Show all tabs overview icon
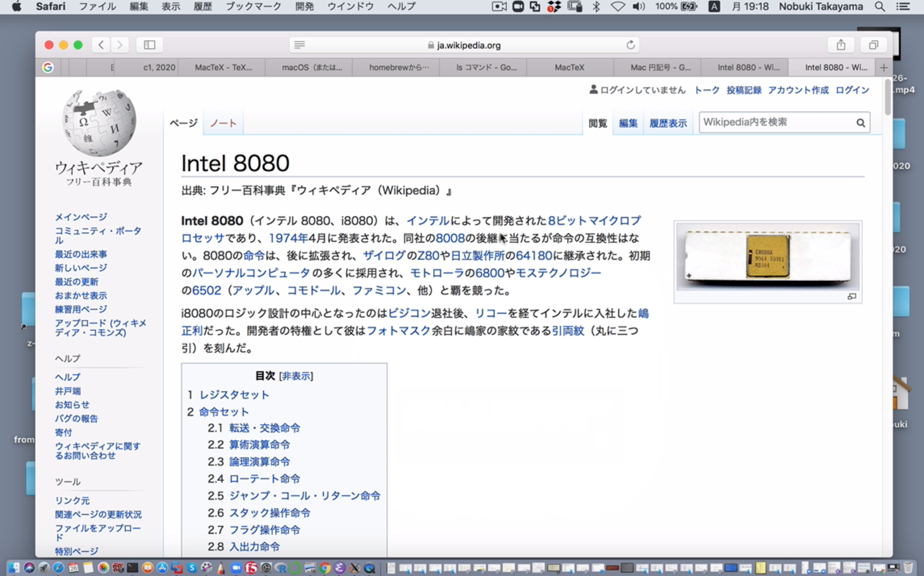924x576 pixels. (874, 45)
